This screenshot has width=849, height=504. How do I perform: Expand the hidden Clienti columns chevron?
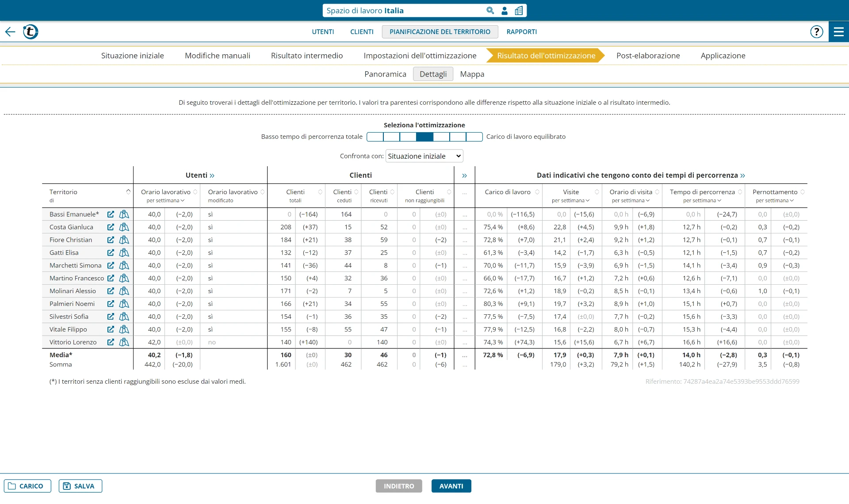[x=464, y=176]
